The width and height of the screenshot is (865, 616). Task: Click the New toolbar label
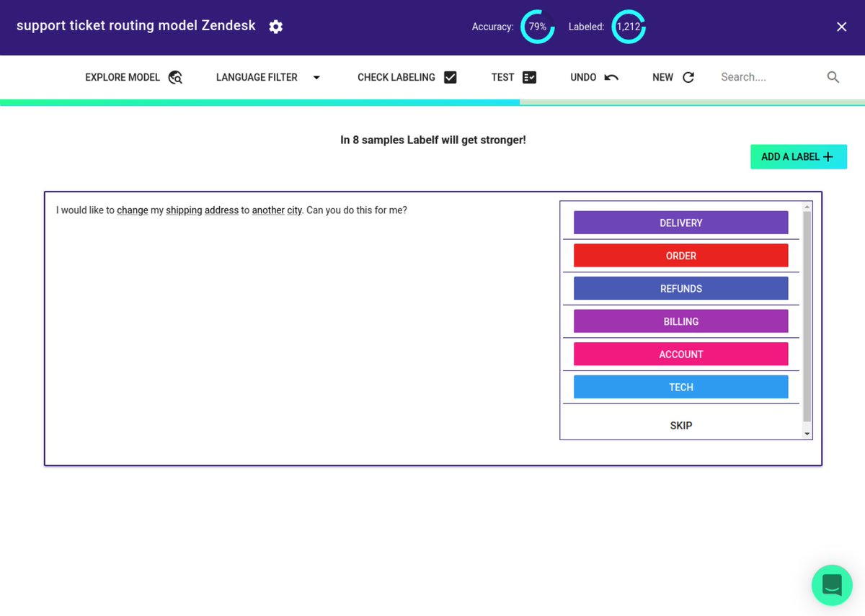coord(662,77)
